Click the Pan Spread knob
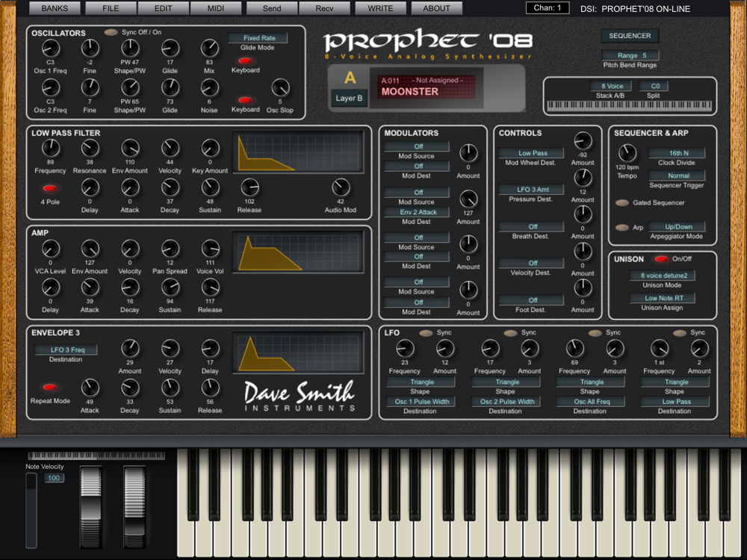747x560 pixels. [170, 249]
